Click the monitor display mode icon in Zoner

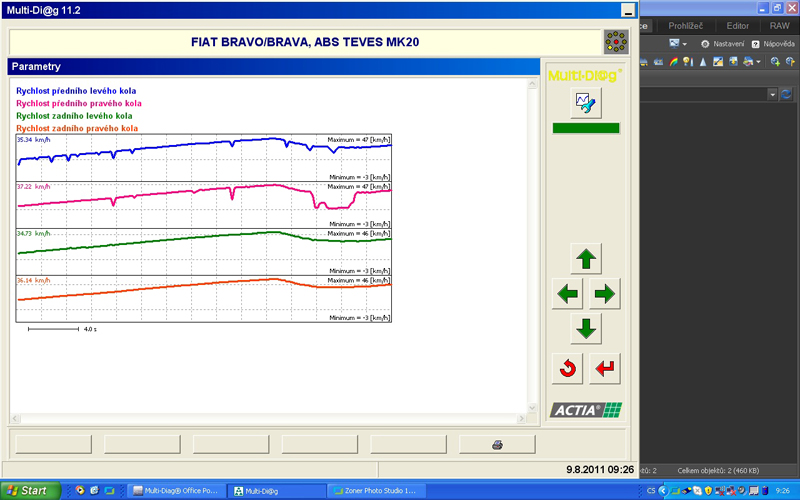pos(674,44)
